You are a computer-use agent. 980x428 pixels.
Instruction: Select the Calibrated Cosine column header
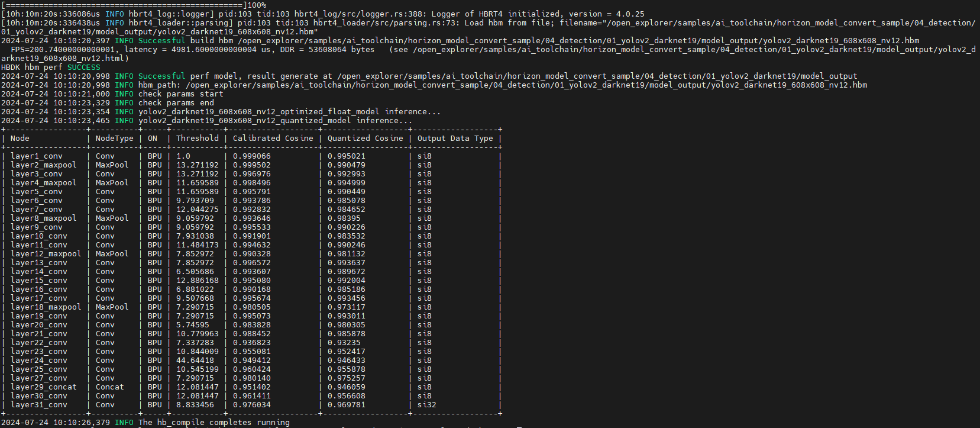coord(273,139)
